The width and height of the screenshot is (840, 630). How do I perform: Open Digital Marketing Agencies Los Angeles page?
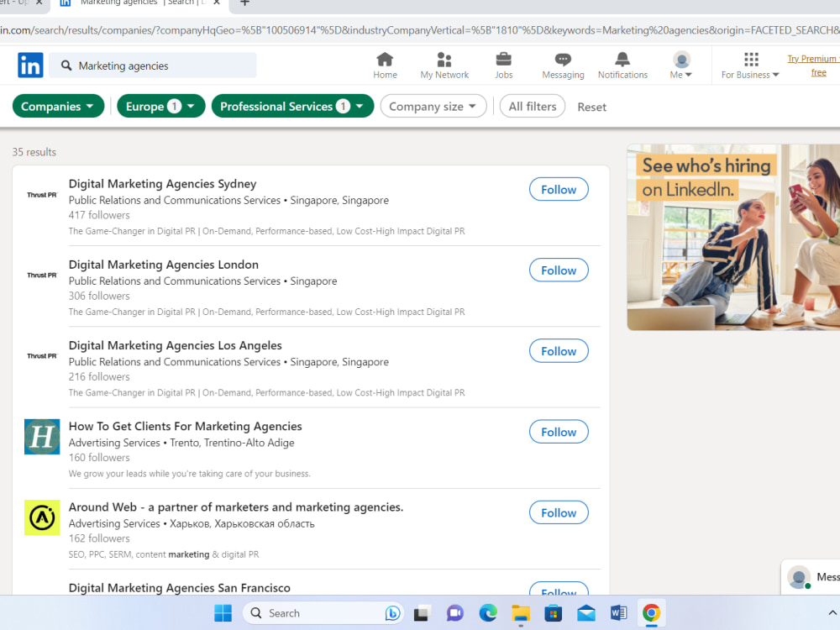point(176,345)
